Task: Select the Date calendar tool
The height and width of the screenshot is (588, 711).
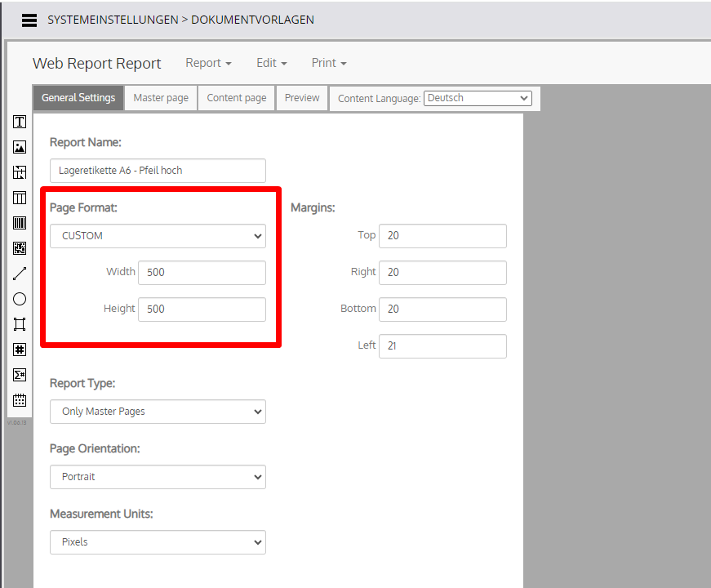Action: click(x=20, y=400)
